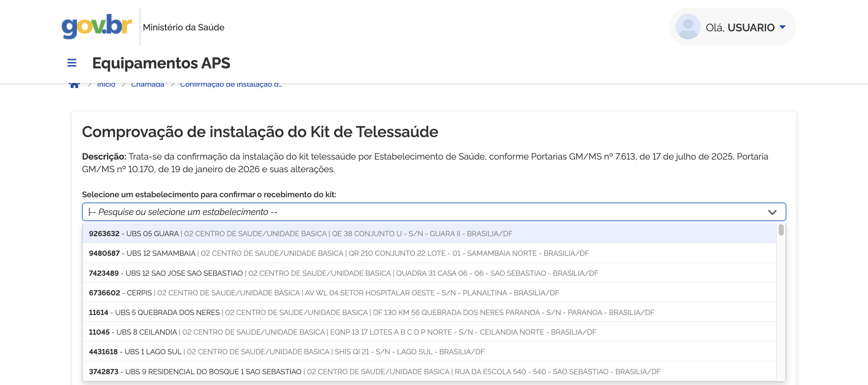Open the "Chamada" breadcrumb link
Image resolution: width=868 pixels, height=385 pixels.
click(148, 84)
